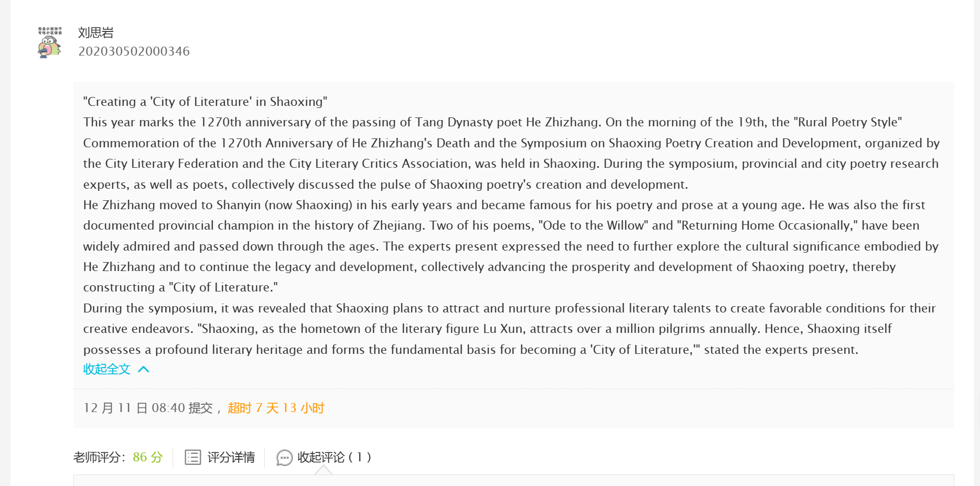Click the teacher score 86 分
Image resolution: width=980 pixels, height=486 pixels.
148,457
